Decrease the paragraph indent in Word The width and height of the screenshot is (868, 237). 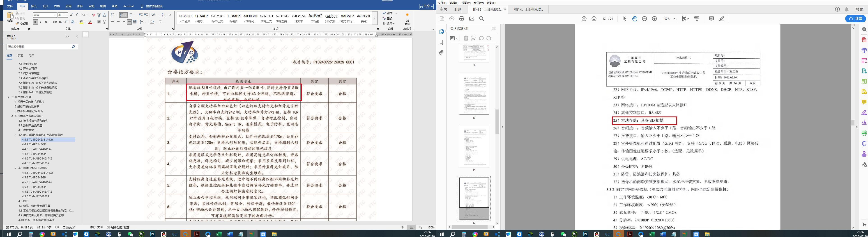[141, 15]
